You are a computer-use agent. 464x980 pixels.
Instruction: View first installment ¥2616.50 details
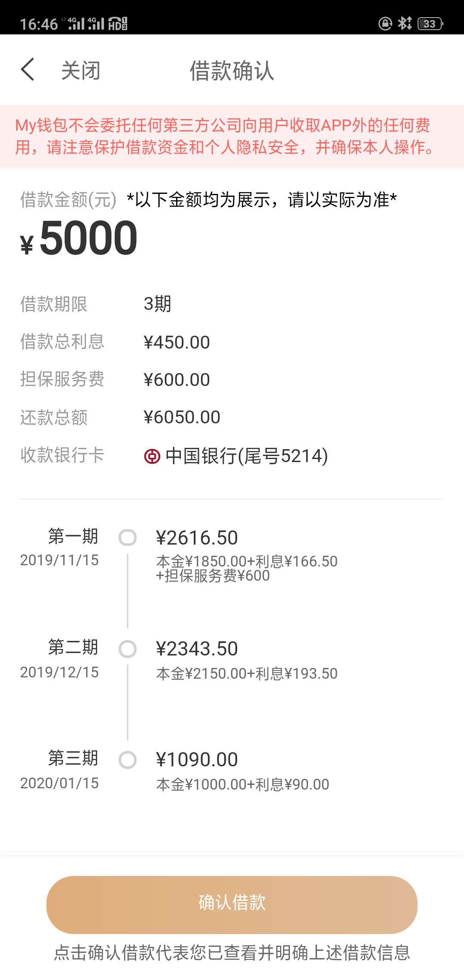click(x=247, y=554)
